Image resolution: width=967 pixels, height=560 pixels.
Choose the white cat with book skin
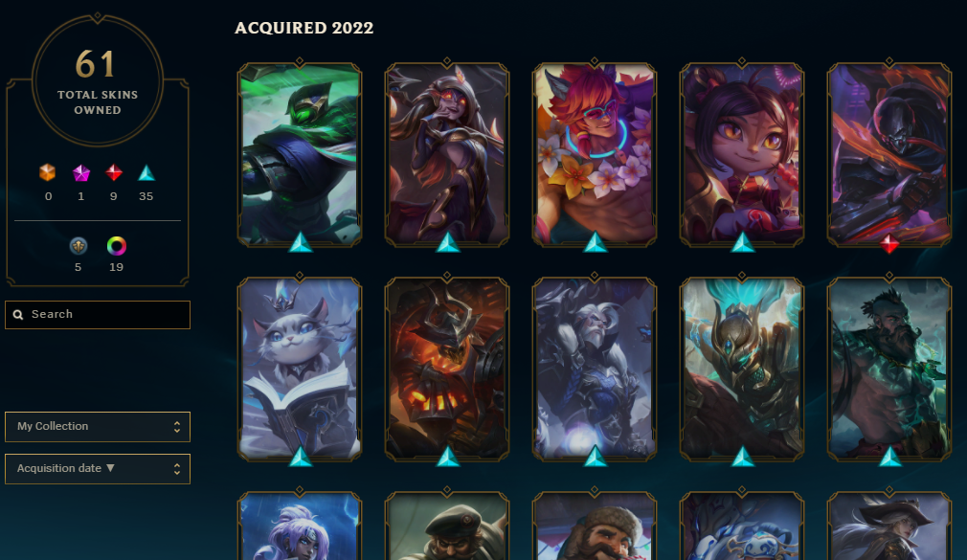click(300, 369)
